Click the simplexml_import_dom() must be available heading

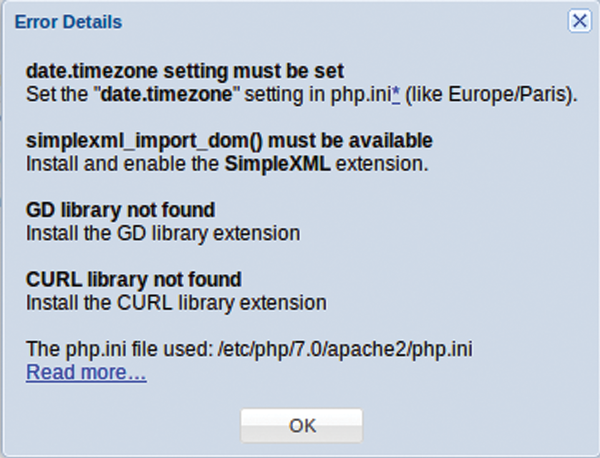229,141
